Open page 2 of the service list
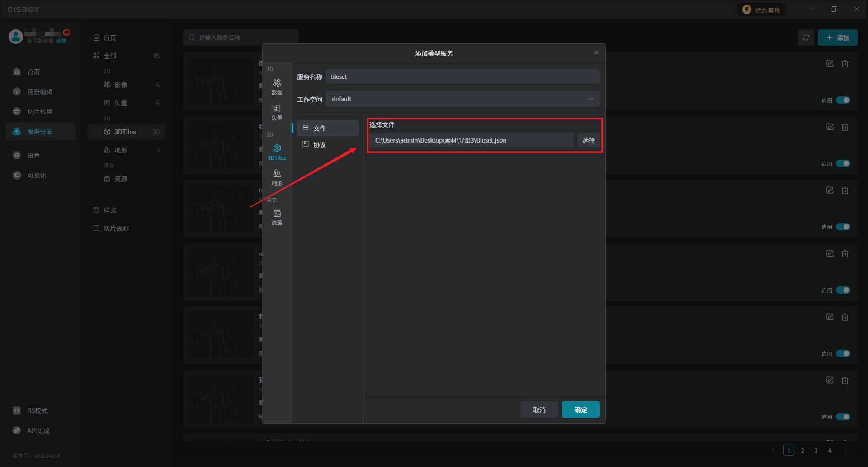 (x=802, y=450)
